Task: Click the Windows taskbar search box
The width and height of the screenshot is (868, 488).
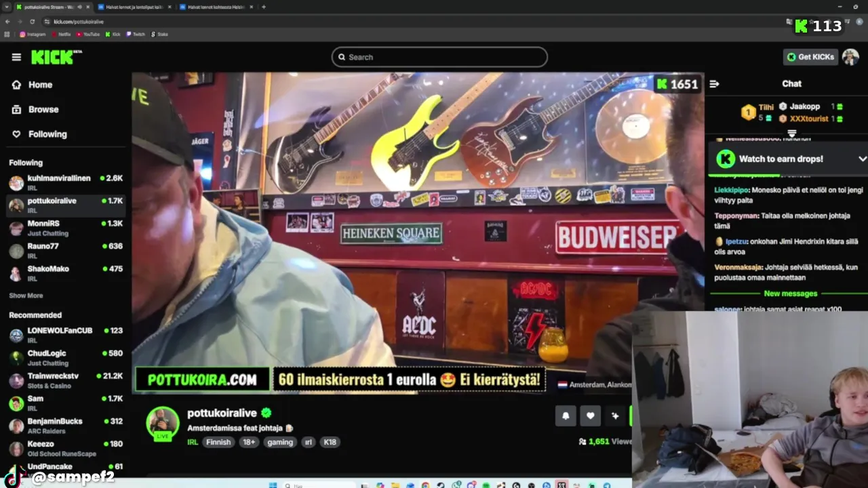Action: (x=319, y=485)
